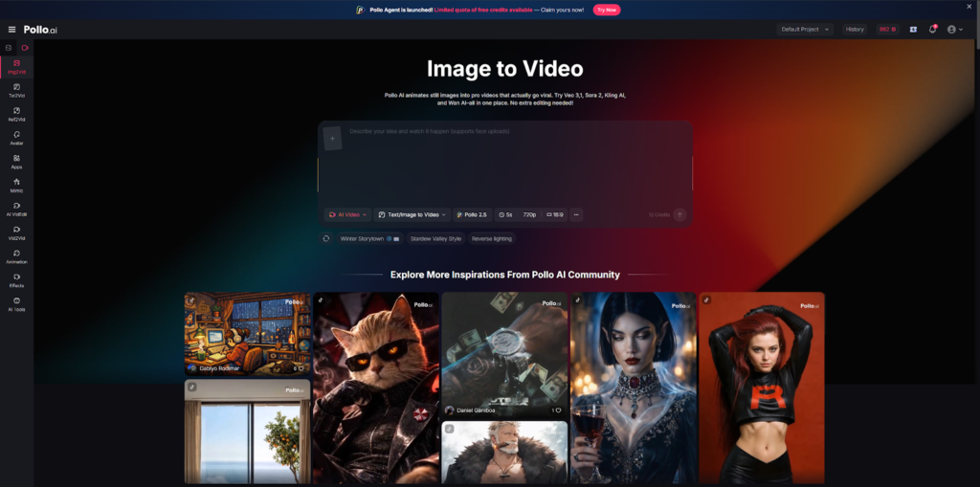Refresh the prompt suggestions
The height and width of the screenshot is (487, 980).
pyautogui.click(x=325, y=238)
